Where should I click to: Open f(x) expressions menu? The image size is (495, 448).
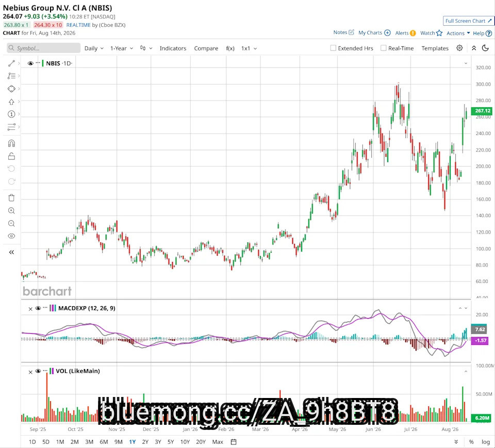coord(230,48)
